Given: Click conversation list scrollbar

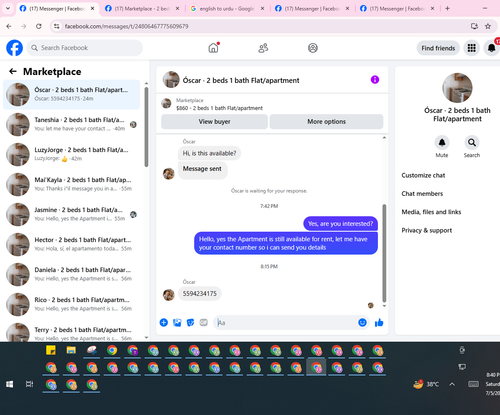Looking at the screenshot, I should coord(146,127).
